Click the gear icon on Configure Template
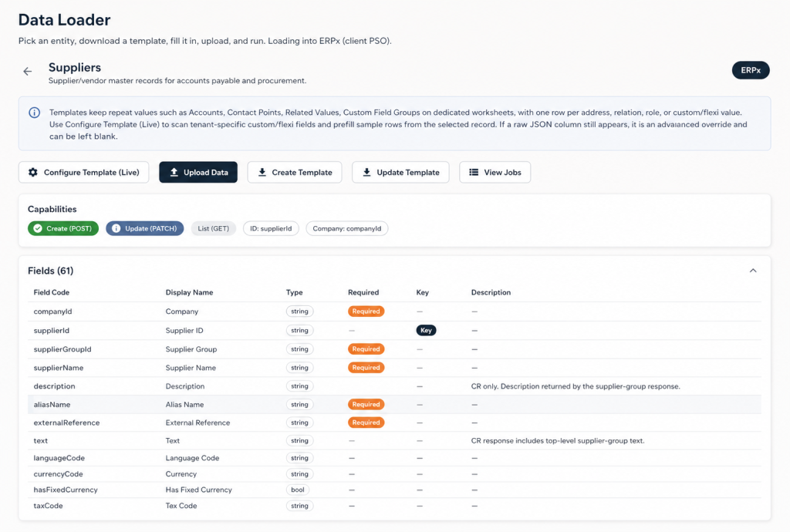The width and height of the screenshot is (790, 532). [x=33, y=172]
